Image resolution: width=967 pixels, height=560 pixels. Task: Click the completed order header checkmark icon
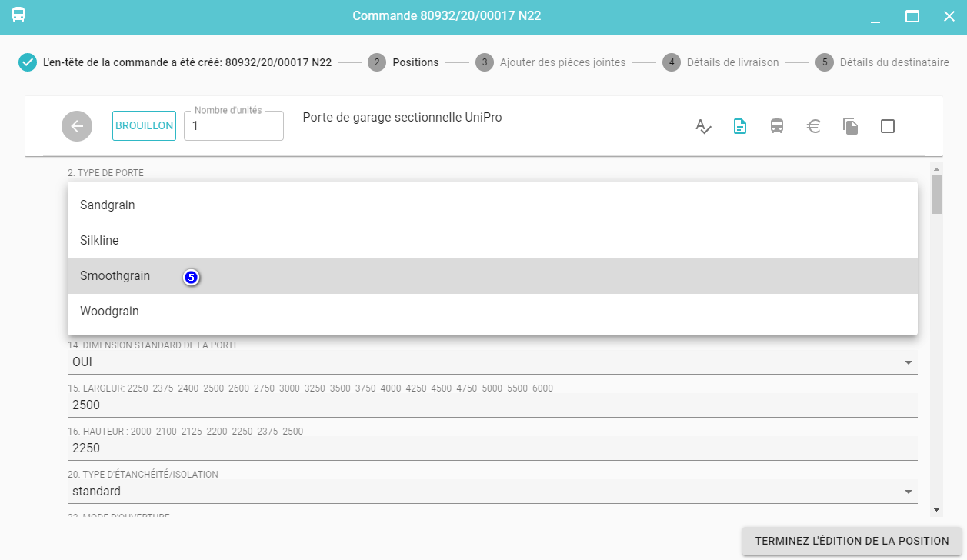[x=28, y=62]
